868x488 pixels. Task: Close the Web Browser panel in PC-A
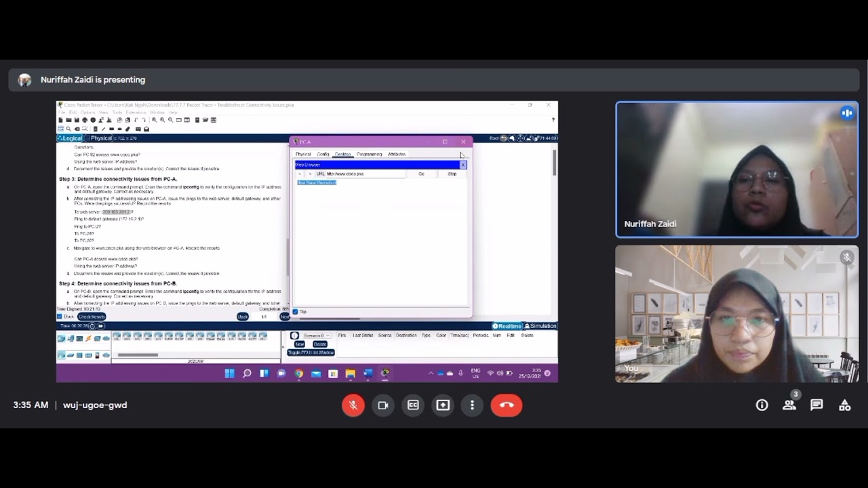pyautogui.click(x=463, y=165)
